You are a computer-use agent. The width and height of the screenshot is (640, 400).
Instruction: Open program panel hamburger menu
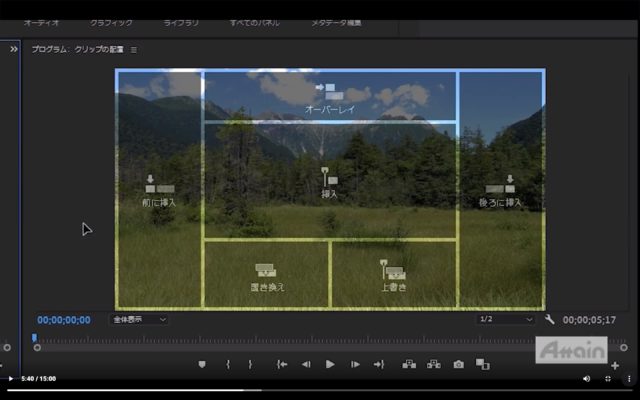click(x=133, y=50)
